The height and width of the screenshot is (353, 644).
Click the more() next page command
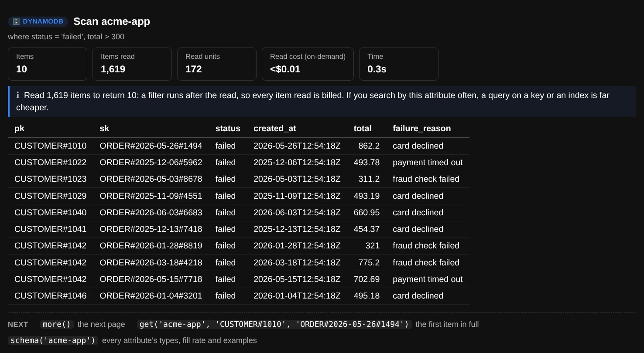57,324
